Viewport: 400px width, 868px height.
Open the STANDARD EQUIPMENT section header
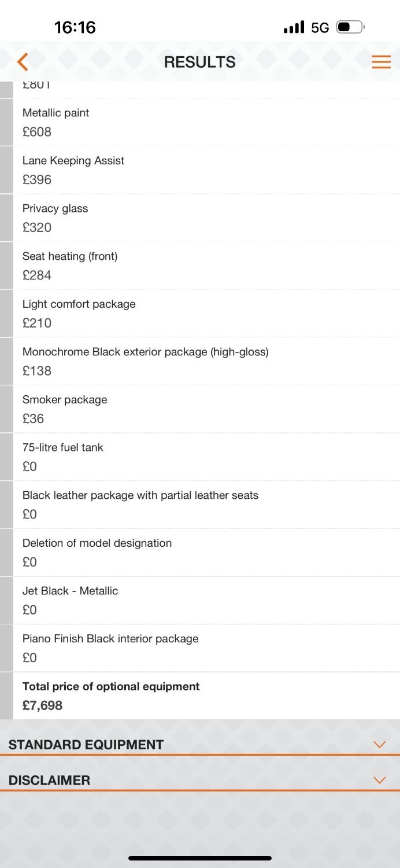[x=86, y=745]
